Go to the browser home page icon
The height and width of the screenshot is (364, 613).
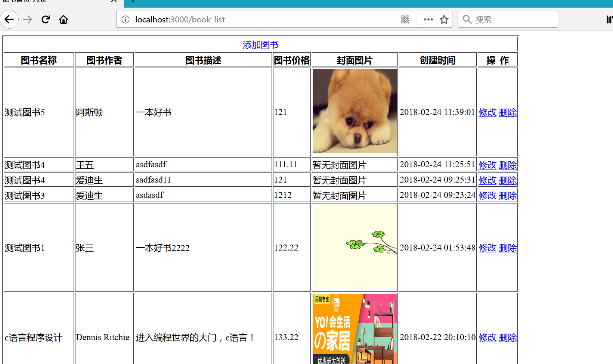pyautogui.click(x=64, y=19)
